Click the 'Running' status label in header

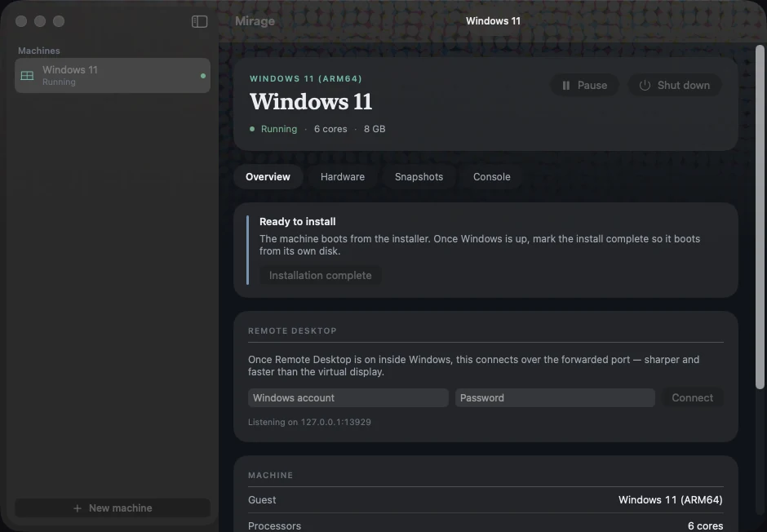[x=279, y=129]
